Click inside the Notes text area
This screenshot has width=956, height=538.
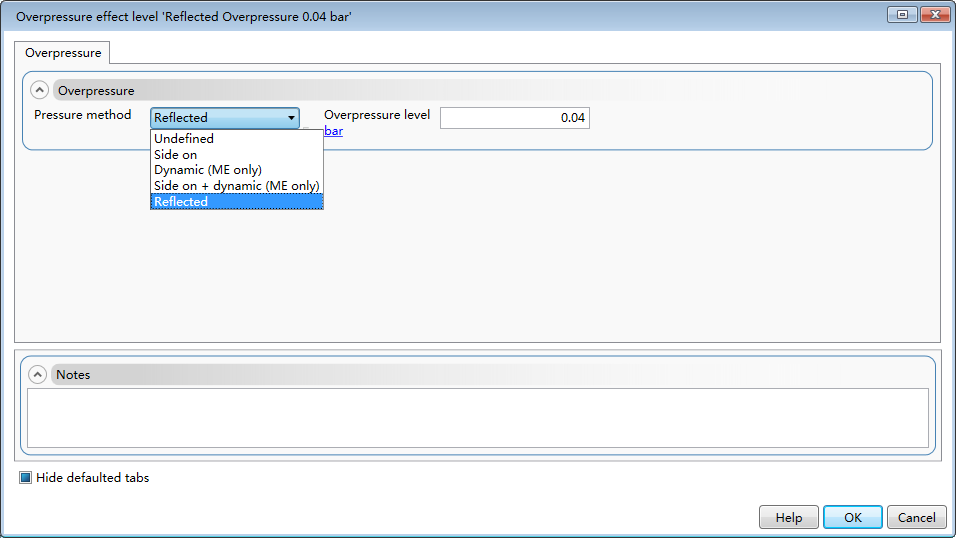click(477, 418)
